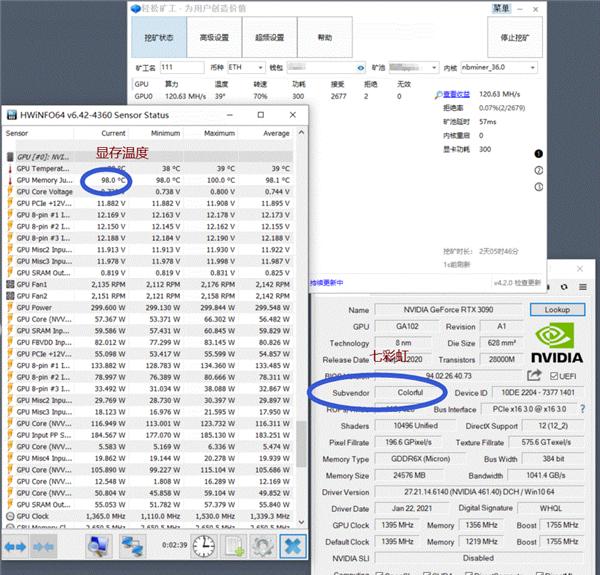Click the clock reset timer icon
600x575 pixels.
203,546
